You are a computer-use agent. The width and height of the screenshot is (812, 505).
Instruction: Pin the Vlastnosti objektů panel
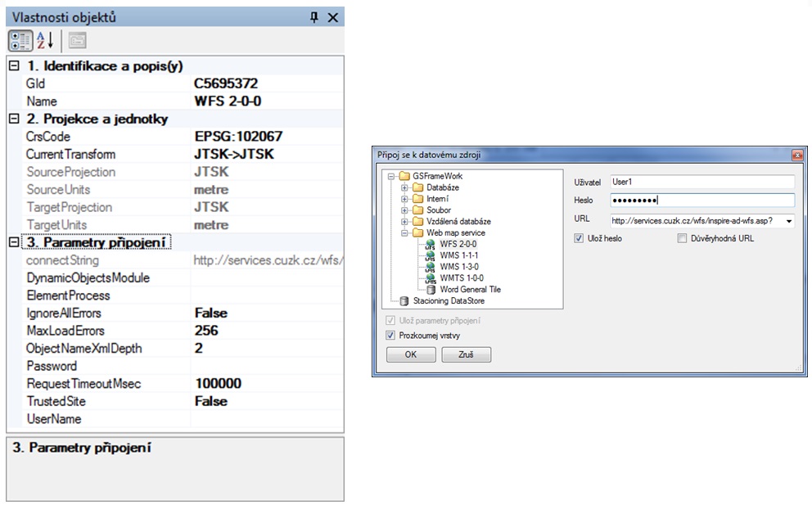(x=314, y=17)
